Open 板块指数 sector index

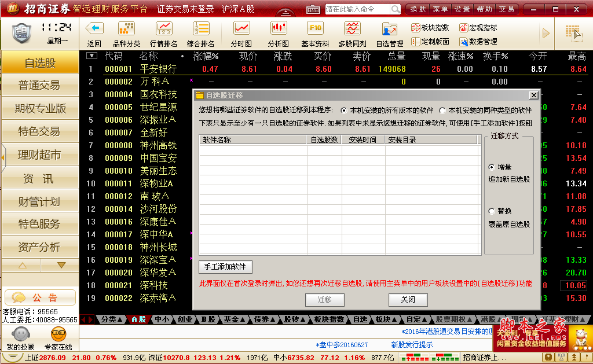[x=430, y=28]
